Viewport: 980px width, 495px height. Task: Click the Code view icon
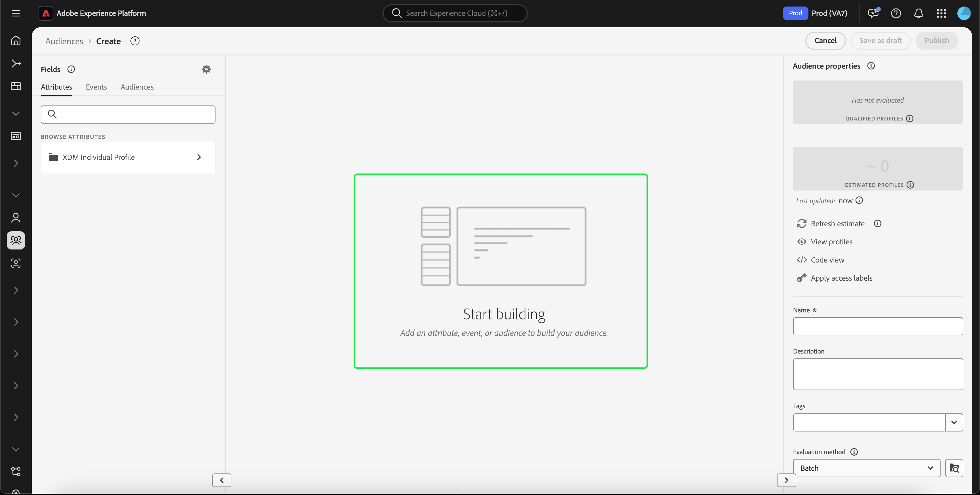[802, 259]
